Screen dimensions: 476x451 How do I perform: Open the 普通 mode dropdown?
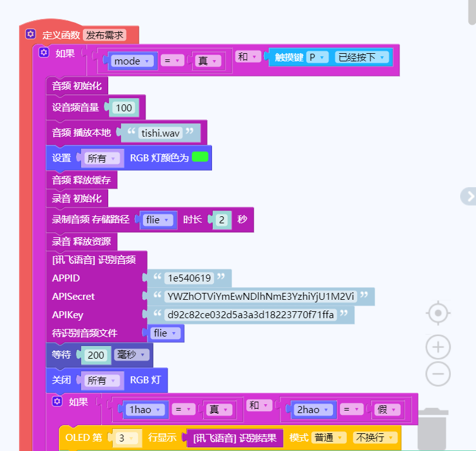pos(329,437)
